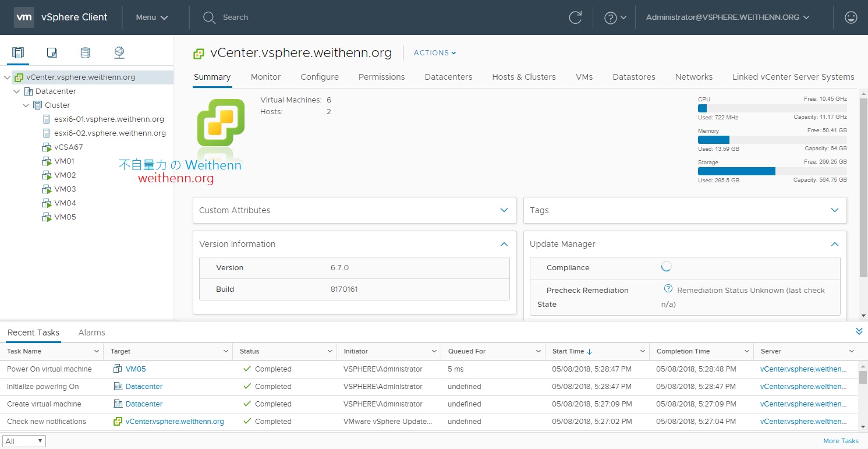Collapse the Cluster tree node
Viewport: 868px width, 449px height.
[25, 105]
